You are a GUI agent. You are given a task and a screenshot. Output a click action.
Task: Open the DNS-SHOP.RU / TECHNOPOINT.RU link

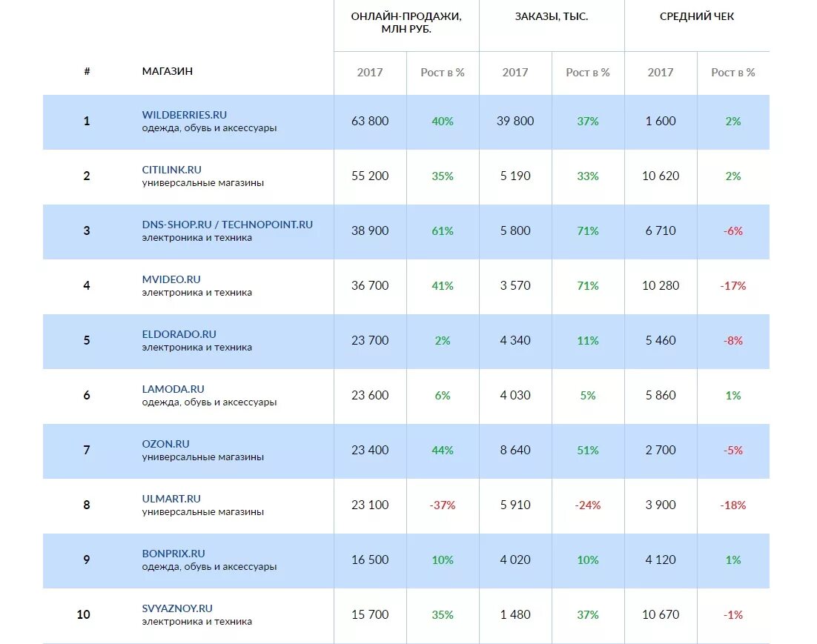[227, 225]
